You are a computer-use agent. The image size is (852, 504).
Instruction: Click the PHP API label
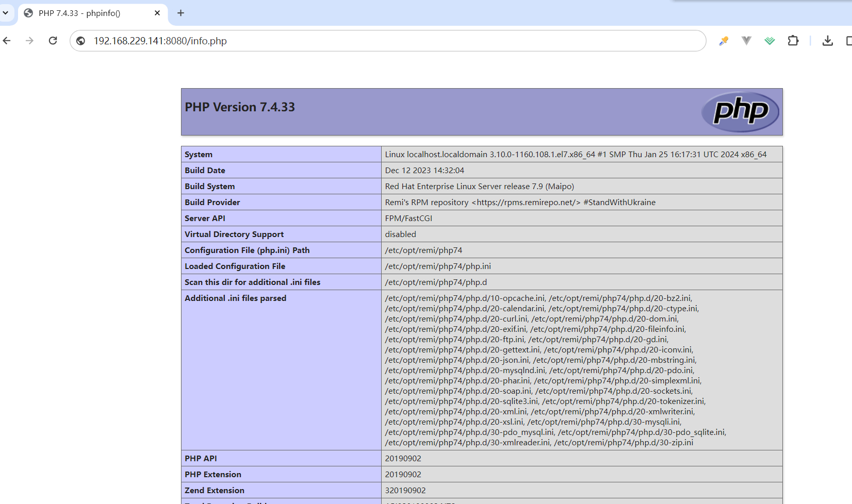tap(201, 459)
